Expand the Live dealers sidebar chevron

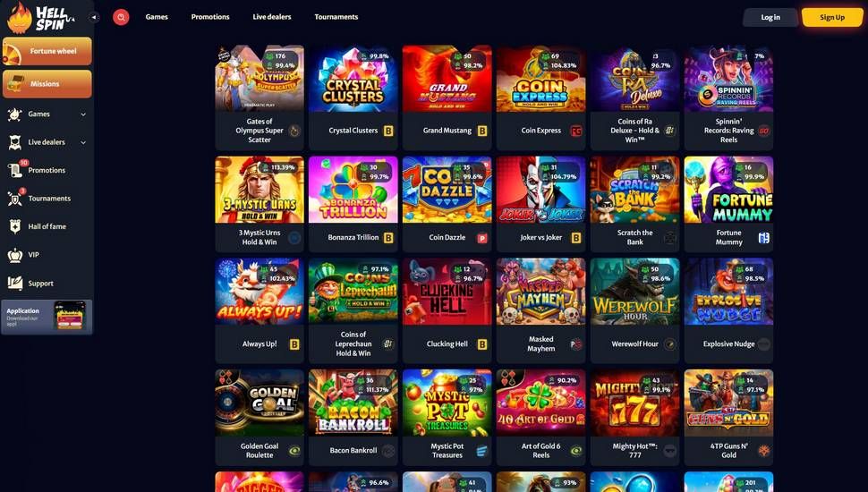[83, 143]
